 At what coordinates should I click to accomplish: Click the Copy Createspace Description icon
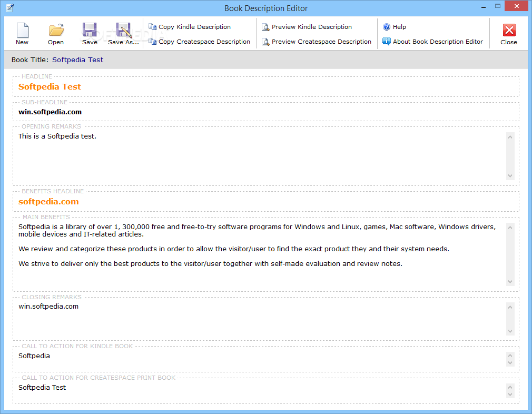(152, 42)
